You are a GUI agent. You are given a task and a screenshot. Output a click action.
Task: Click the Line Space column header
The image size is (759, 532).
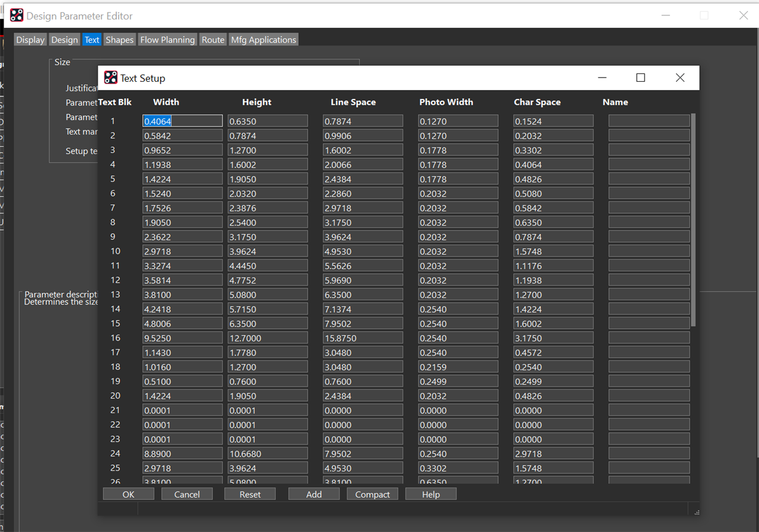[x=353, y=102]
